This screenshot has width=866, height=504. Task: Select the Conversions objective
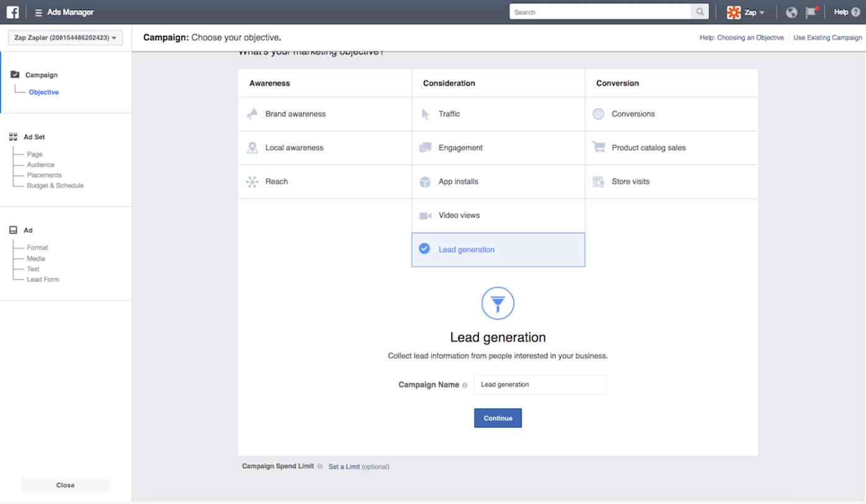coord(671,114)
